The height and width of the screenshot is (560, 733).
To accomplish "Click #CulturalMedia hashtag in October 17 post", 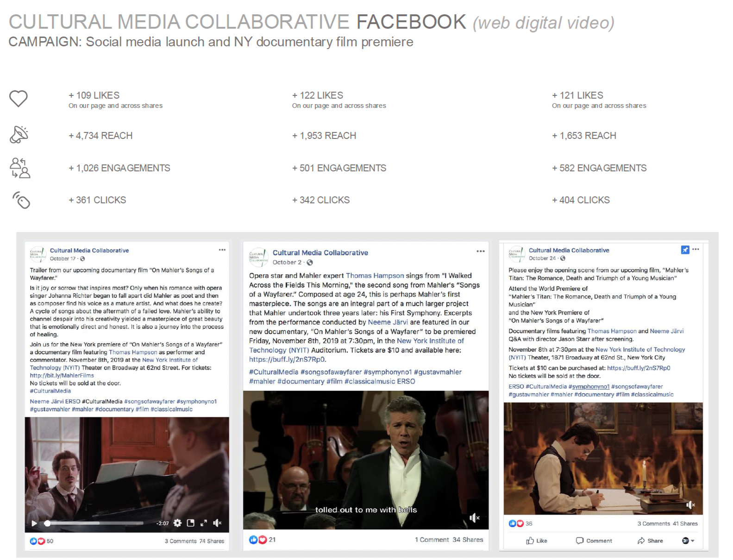I will tap(50, 391).
